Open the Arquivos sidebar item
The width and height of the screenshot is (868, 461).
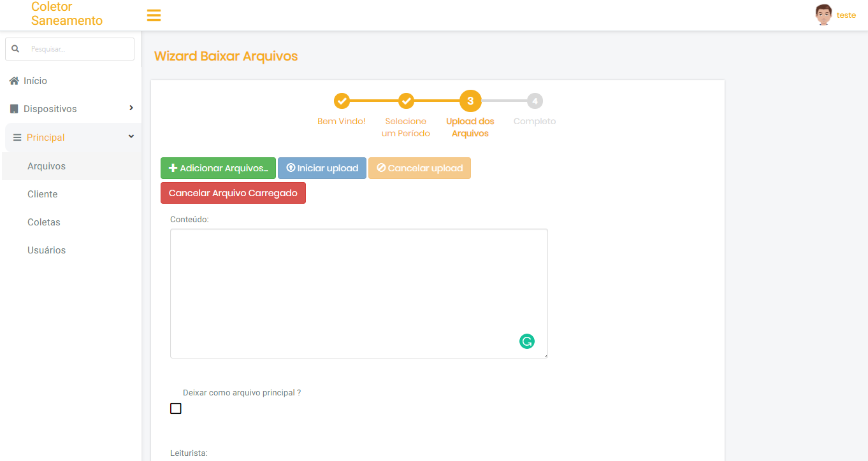[x=47, y=166]
